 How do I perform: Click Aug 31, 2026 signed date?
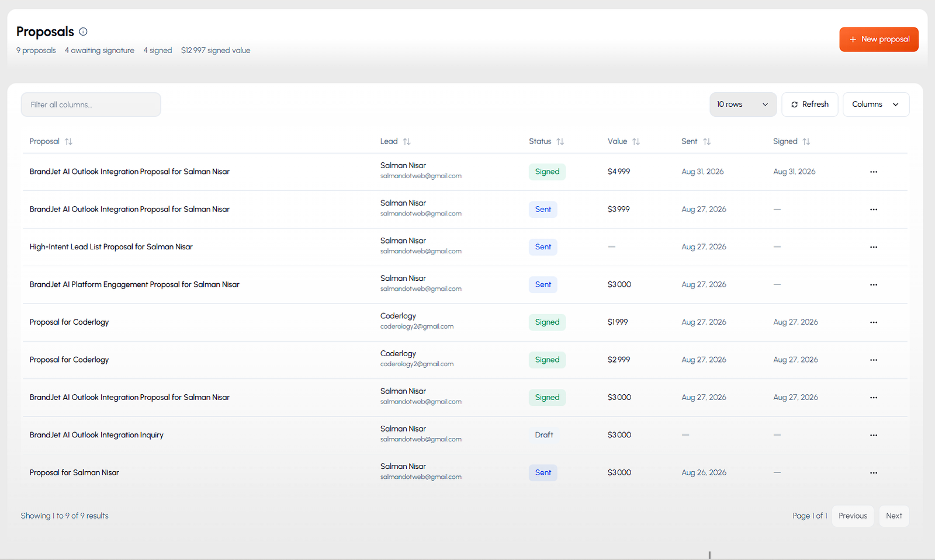(x=794, y=172)
